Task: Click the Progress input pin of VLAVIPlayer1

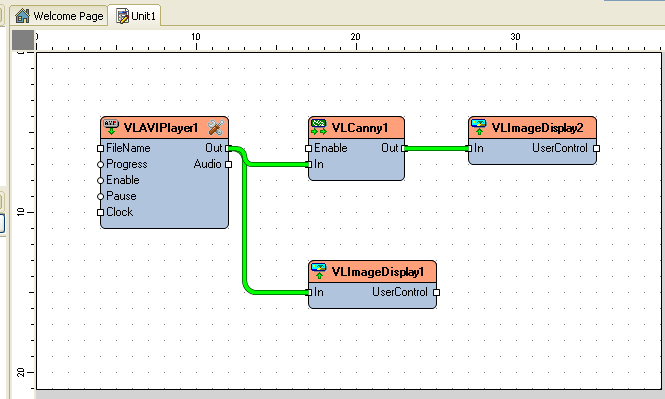Action: [x=101, y=165]
